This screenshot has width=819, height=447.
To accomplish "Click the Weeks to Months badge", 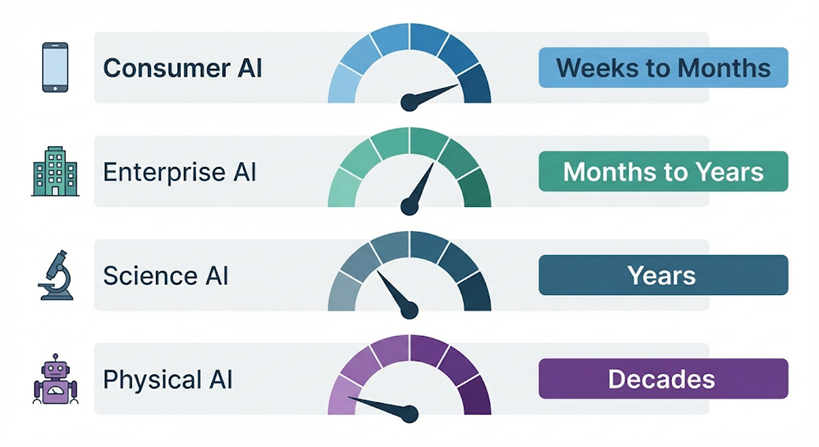I will point(663,68).
